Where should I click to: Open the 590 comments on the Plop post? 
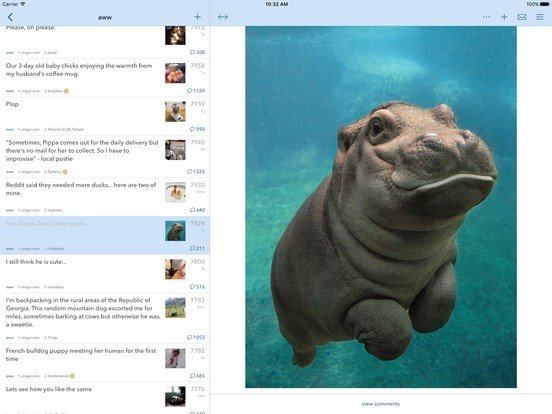click(x=197, y=129)
